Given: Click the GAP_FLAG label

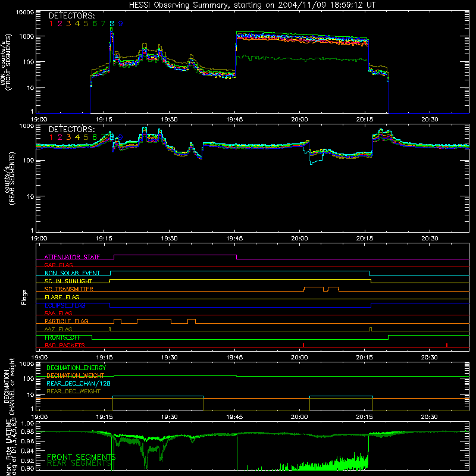Looking at the screenshot, I should tap(58, 265).
